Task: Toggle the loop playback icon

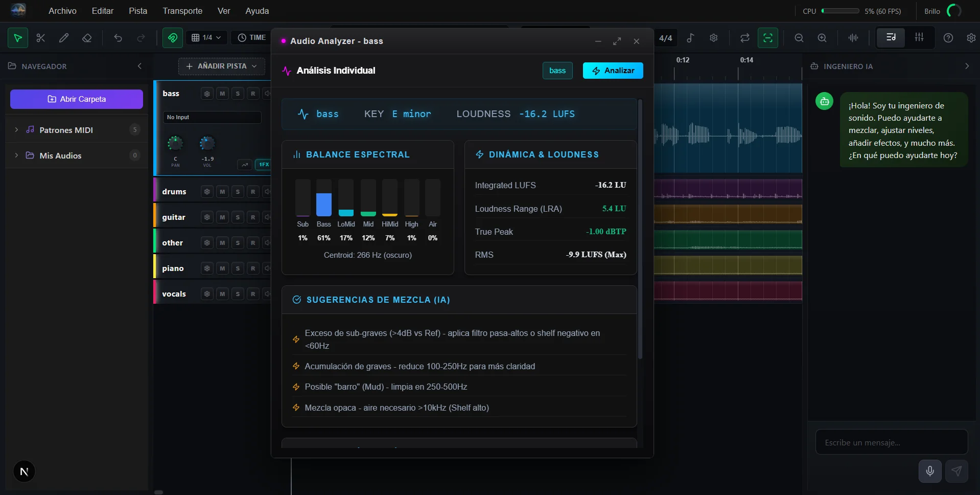Action: point(744,38)
